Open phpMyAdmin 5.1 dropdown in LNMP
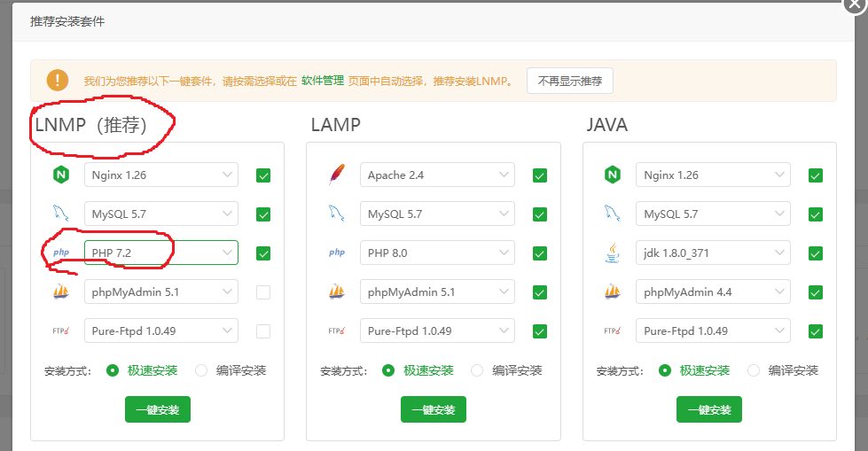This screenshot has width=868, height=451. point(161,292)
